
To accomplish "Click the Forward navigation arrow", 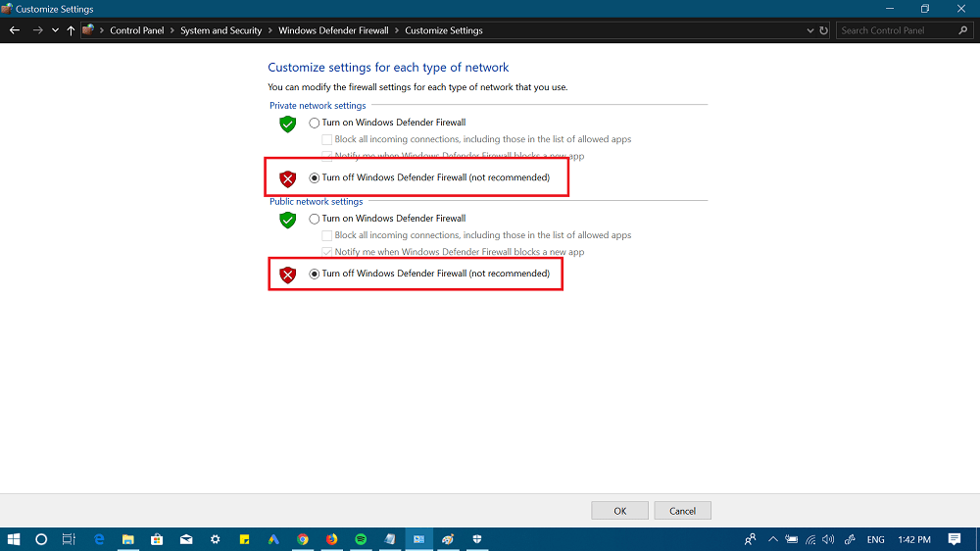I will tap(37, 30).
